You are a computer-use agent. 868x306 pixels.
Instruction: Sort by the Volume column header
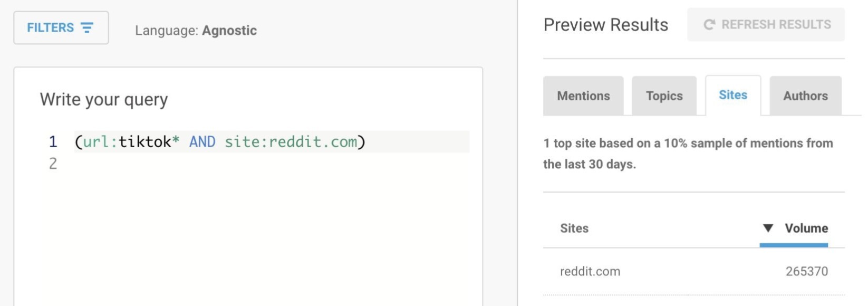point(806,228)
